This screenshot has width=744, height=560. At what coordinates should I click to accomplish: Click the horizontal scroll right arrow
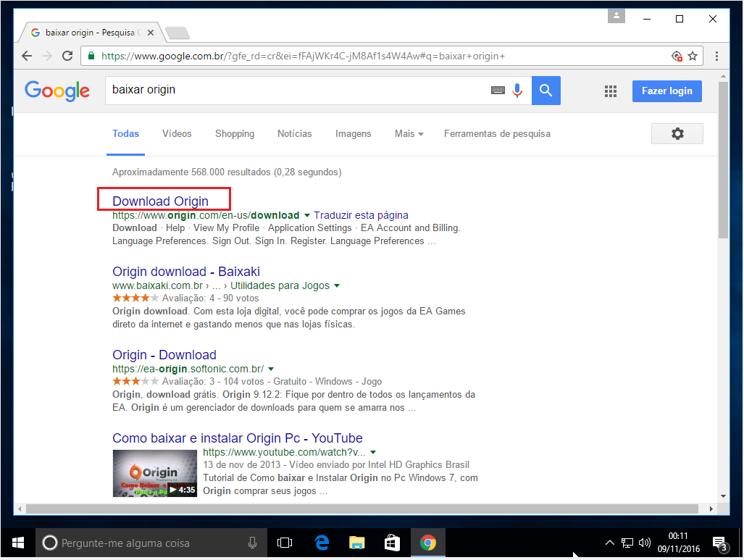click(711, 509)
